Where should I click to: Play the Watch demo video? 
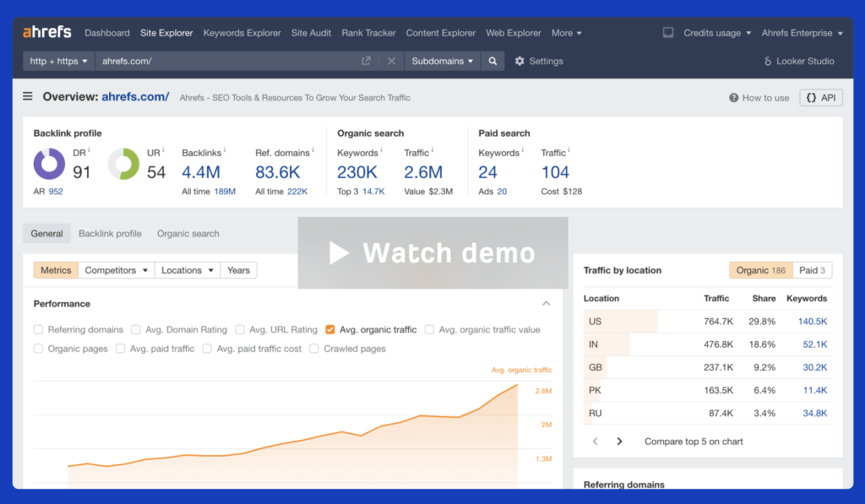pyautogui.click(x=432, y=253)
